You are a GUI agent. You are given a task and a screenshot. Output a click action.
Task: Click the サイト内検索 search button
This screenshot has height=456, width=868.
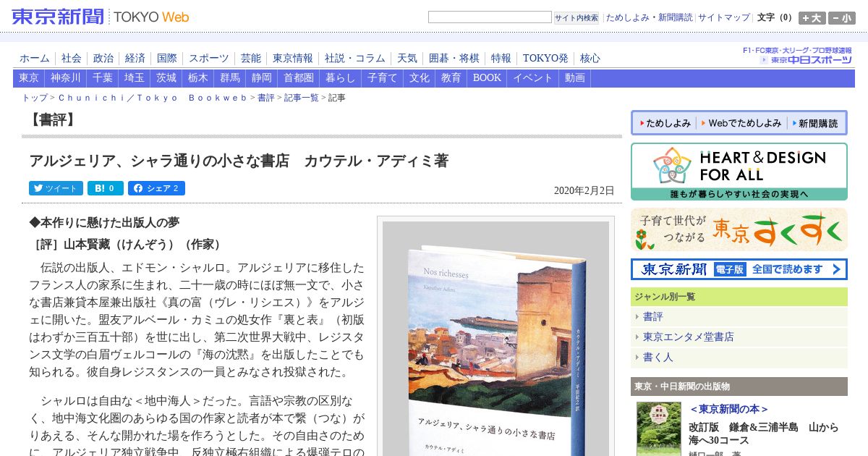(x=576, y=17)
